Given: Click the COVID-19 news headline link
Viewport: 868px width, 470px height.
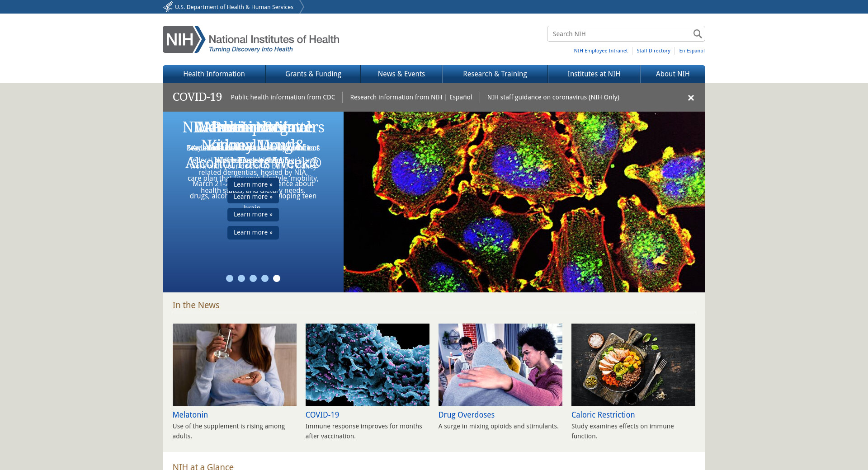Looking at the screenshot, I should point(322,415).
